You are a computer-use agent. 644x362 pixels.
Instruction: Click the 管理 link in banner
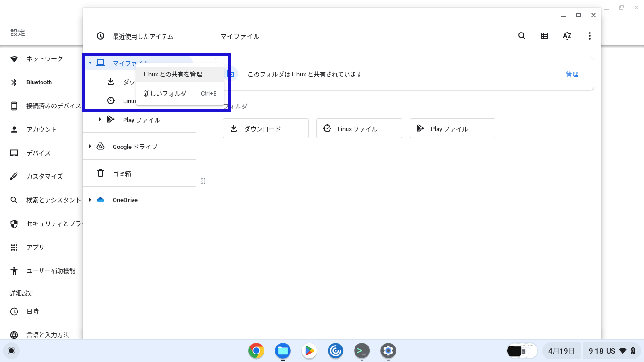(572, 74)
